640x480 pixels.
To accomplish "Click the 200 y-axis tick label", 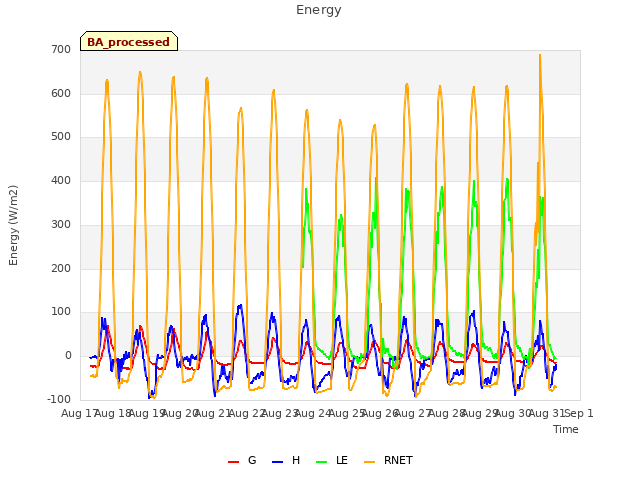I will (x=61, y=268).
